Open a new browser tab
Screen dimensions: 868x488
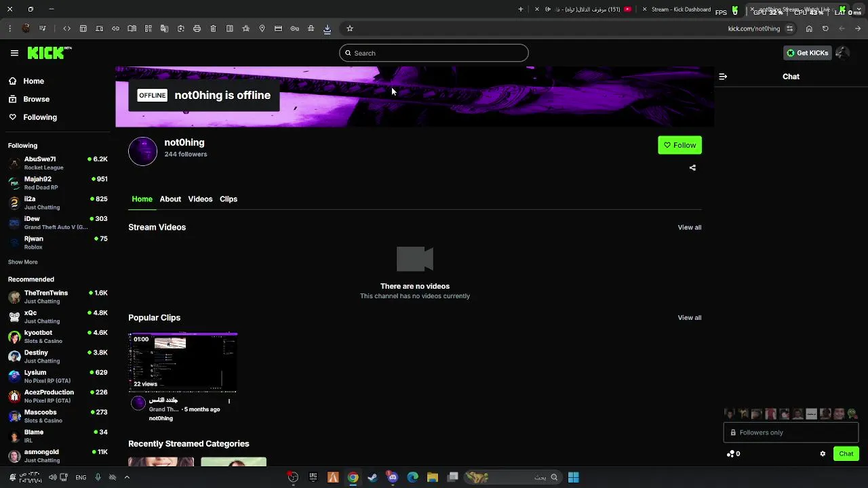click(x=521, y=9)
